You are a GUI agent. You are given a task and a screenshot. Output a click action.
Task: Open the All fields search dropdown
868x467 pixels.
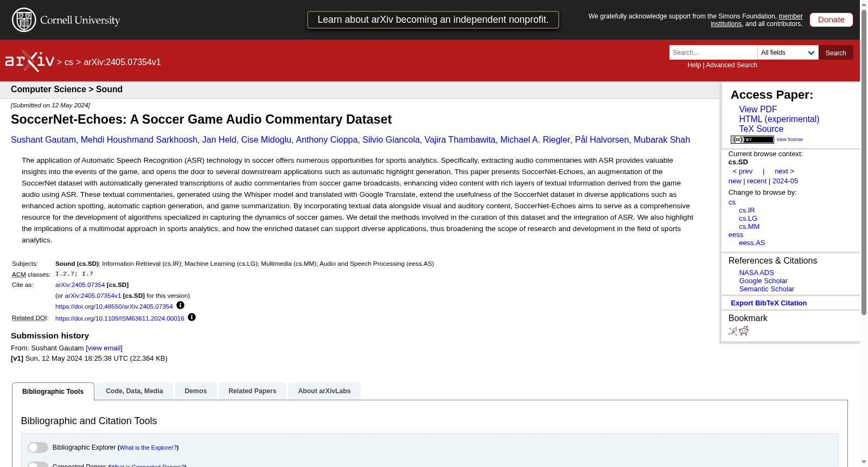(788, 53)
